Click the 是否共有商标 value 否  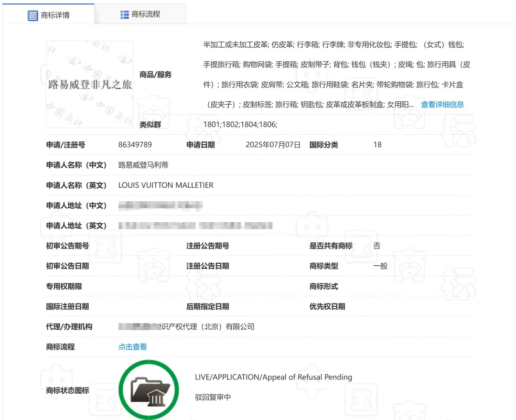click(377, 246)
